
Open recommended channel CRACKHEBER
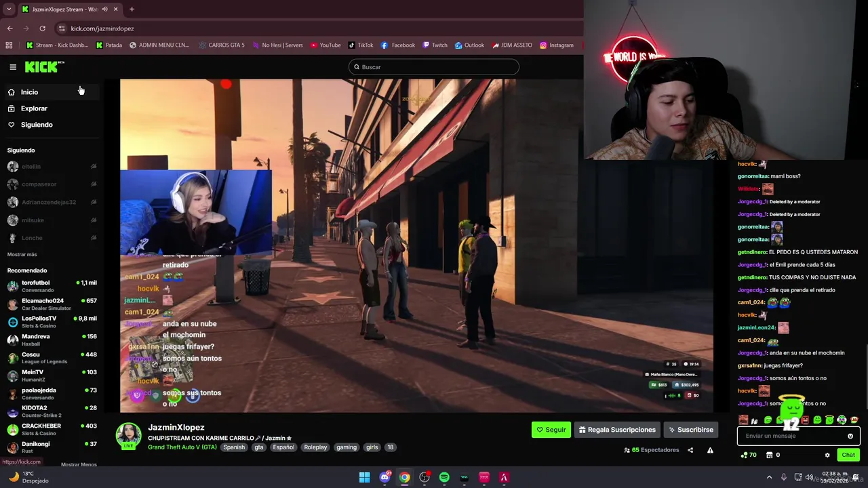(x=52, y=429)
